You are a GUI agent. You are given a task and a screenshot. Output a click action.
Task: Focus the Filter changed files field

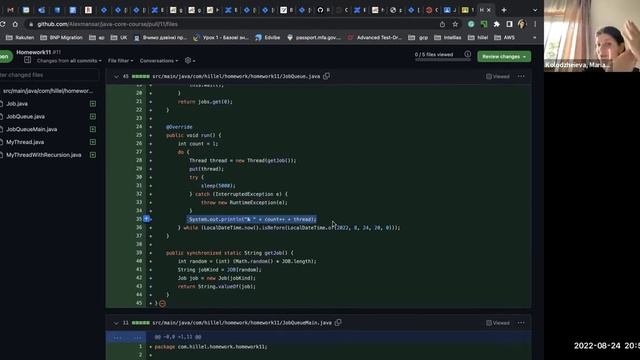pyautogui.click(x=49, y=75)
